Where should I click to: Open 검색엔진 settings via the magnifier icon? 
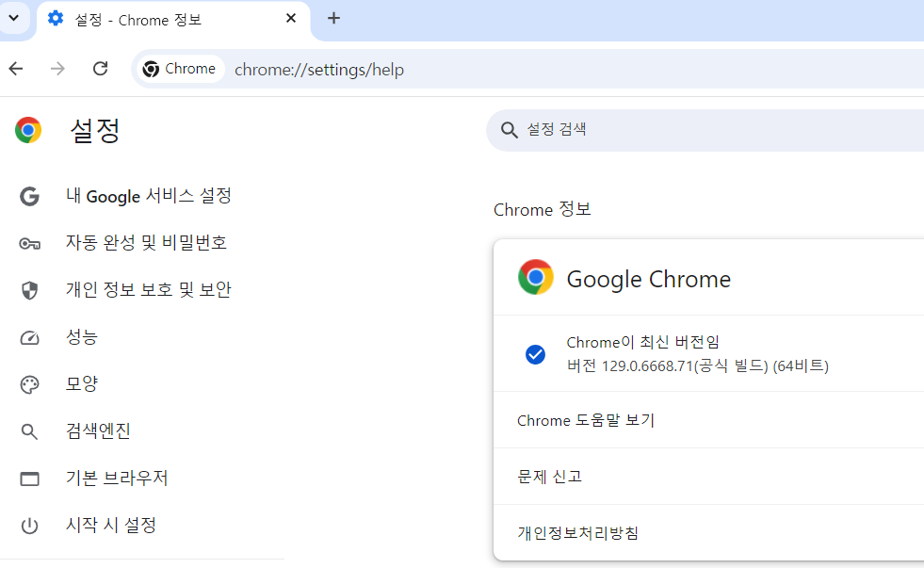(x=29, y=431)
